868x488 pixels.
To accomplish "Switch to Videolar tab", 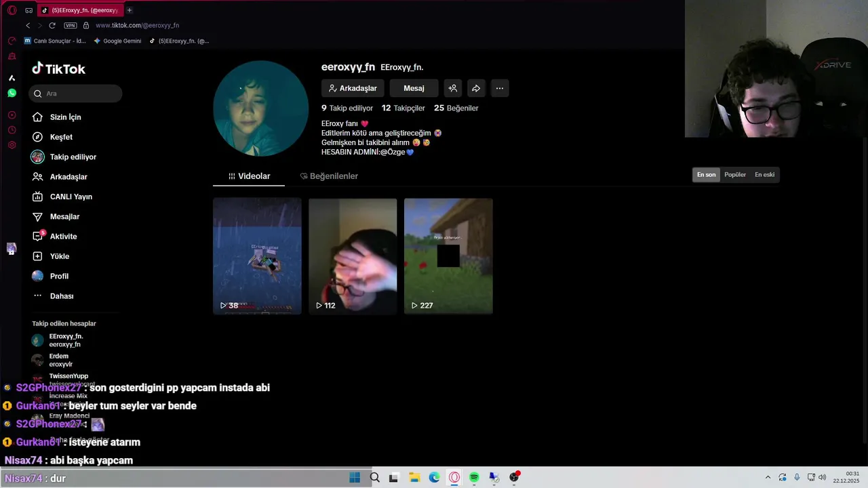I will (249, 176).
